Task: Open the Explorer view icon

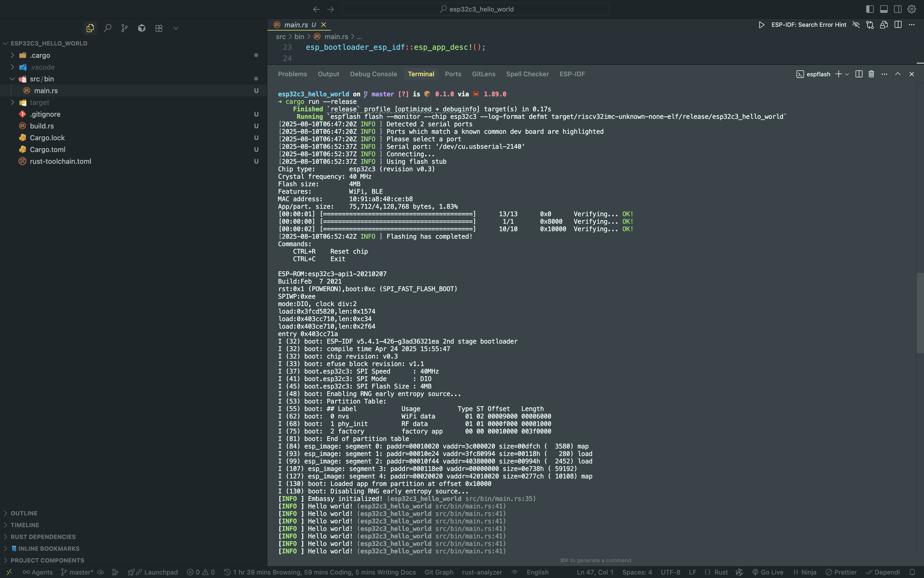Action: point(90,28)
